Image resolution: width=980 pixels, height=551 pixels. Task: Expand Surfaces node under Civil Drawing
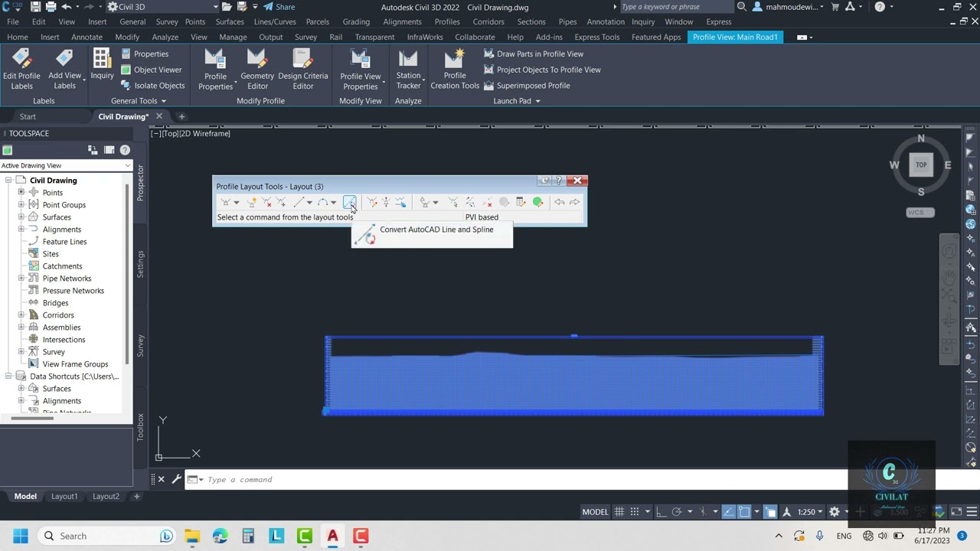pos(21,217)
